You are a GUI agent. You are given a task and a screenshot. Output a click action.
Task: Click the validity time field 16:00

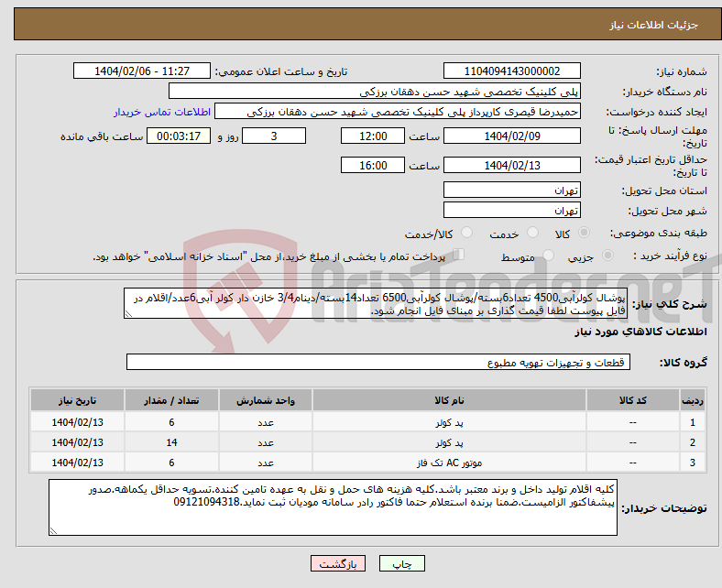tap(373, 165)
